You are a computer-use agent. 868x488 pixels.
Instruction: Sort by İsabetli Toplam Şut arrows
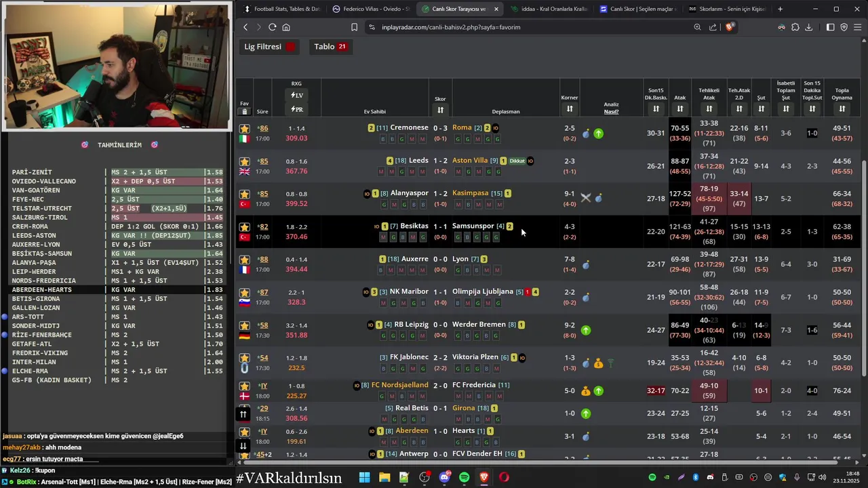785,109
